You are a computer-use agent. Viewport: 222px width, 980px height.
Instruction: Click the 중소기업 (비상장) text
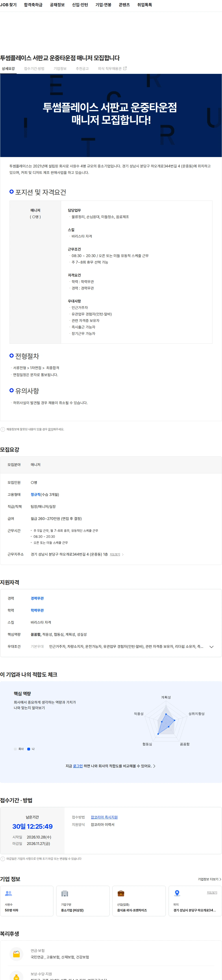72,910
